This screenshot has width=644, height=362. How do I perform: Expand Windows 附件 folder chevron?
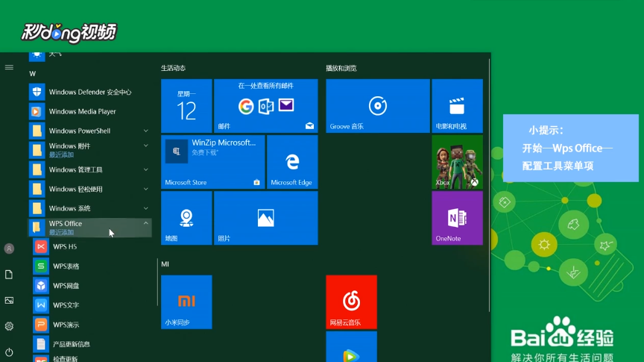(x=146, y=146)
